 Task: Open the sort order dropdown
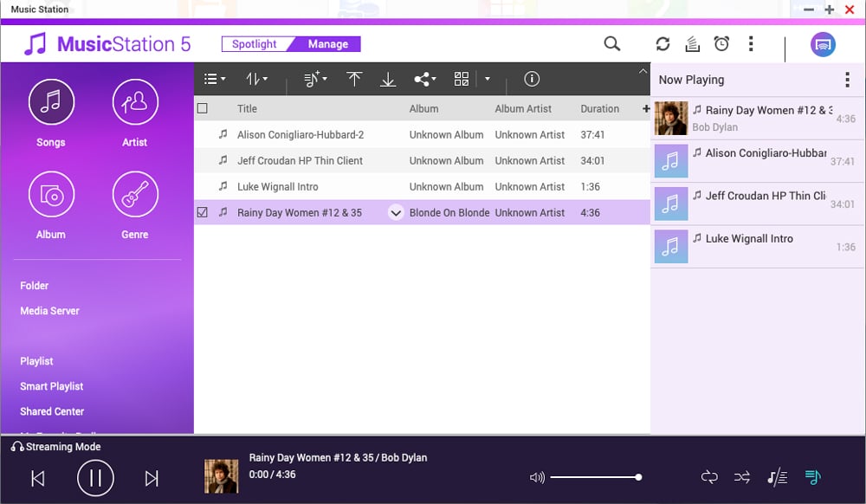(257, 79)
